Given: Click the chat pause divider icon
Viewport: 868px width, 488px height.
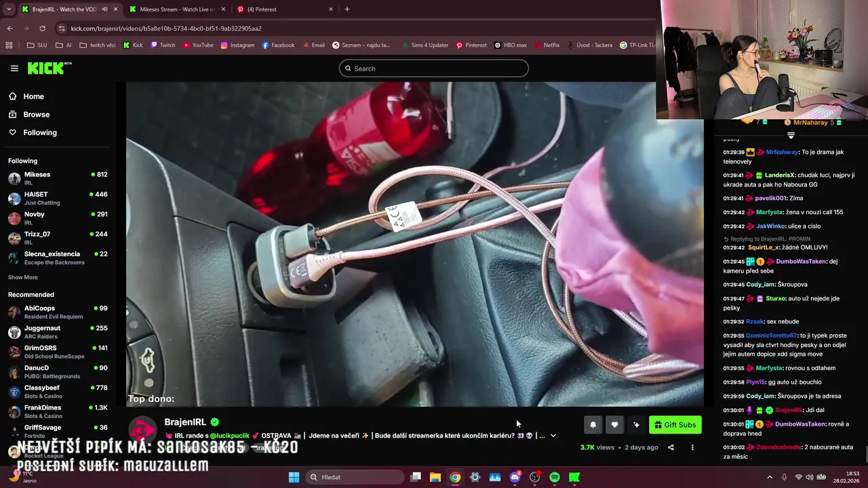Looking at the screenshot, I should click(791, 136).
